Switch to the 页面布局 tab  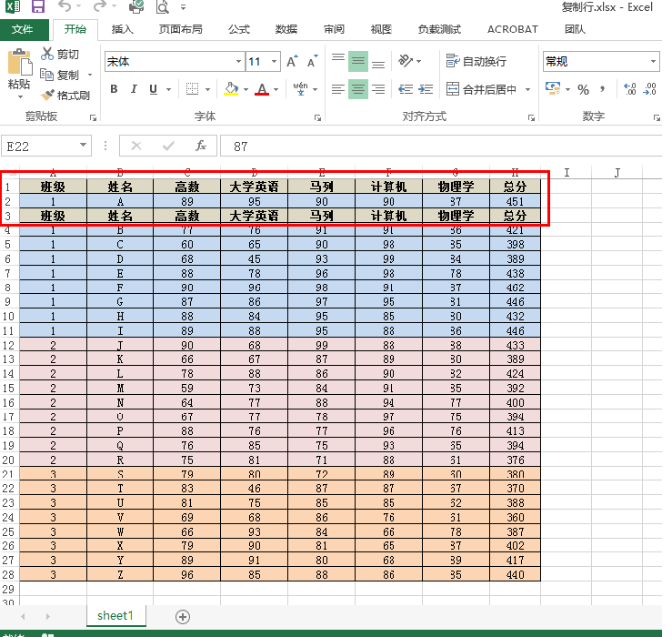[180, 29]
